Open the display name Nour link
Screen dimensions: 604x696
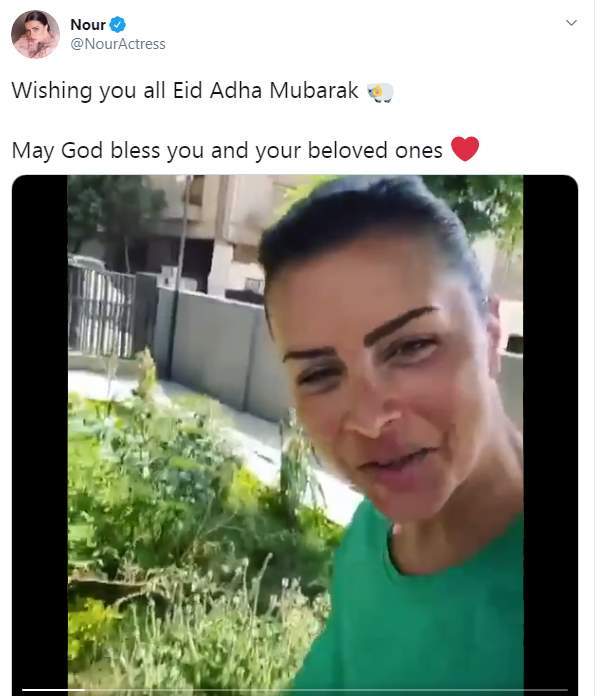click(x=88, y=24)
